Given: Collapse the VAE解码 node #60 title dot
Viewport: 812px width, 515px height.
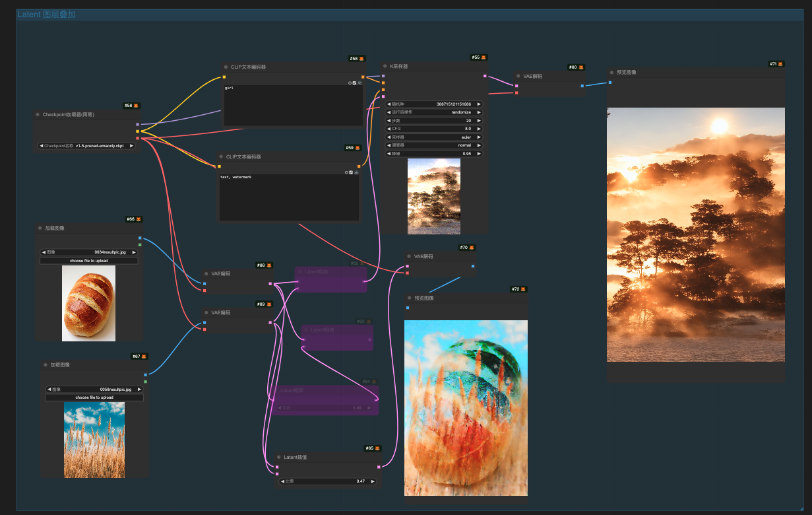Looking at the screenshot, I should click(518, 76).
